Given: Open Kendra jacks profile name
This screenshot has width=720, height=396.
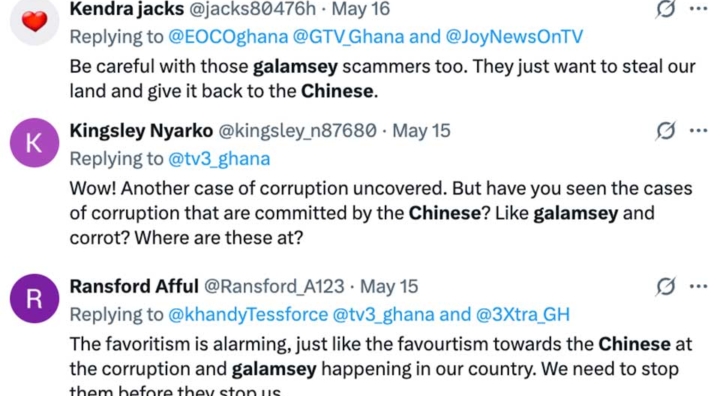Looking at the screenshot, I should click(127, 9).
